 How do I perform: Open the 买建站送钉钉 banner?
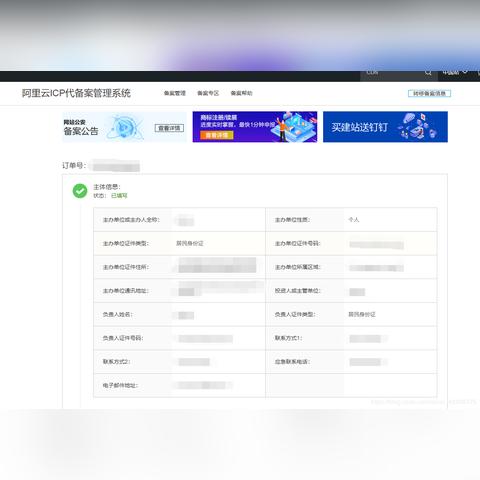[385, 127]
